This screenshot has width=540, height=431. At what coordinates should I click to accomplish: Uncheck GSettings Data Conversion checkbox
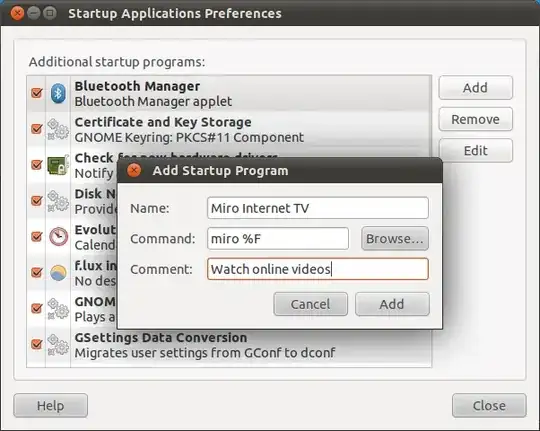[x=37, y=344]
